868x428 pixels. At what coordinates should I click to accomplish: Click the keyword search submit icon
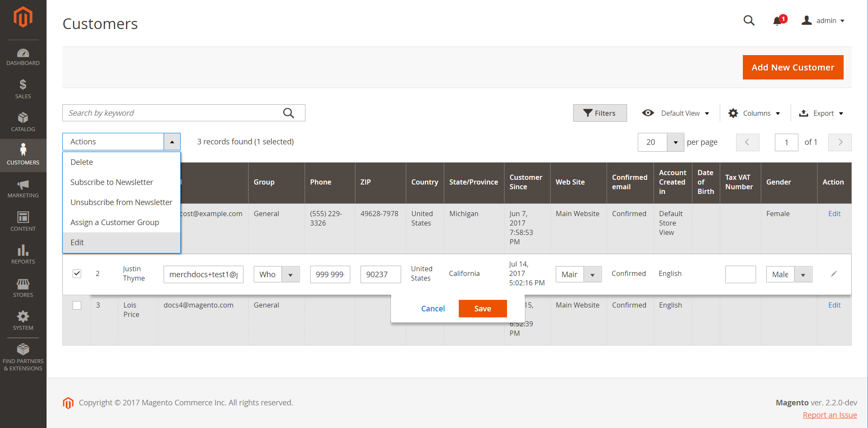[x=289, y=113]
